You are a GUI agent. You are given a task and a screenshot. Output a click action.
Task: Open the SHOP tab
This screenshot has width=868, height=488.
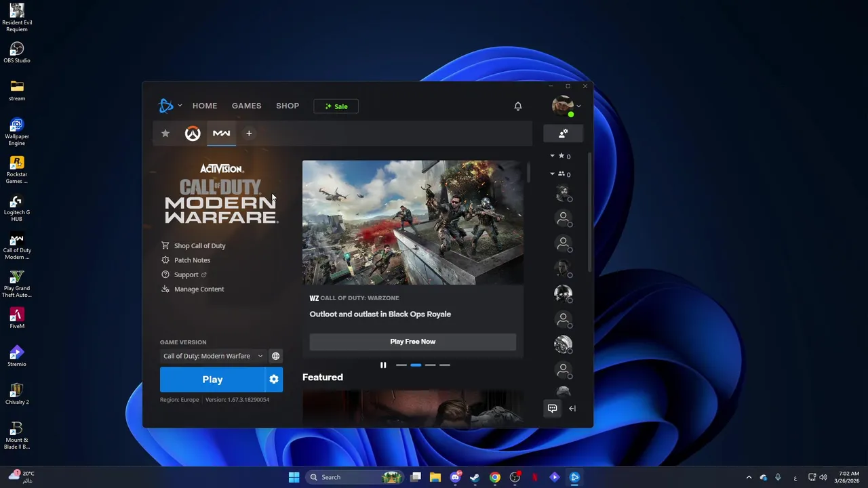click(288, 106)
